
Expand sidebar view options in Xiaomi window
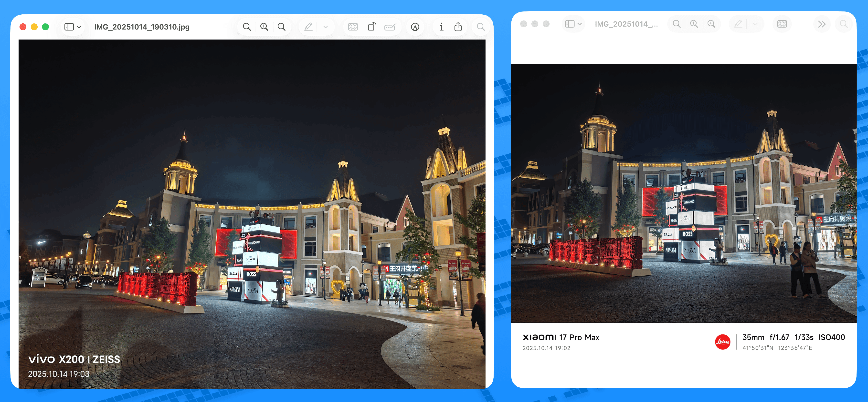point(580,24)
